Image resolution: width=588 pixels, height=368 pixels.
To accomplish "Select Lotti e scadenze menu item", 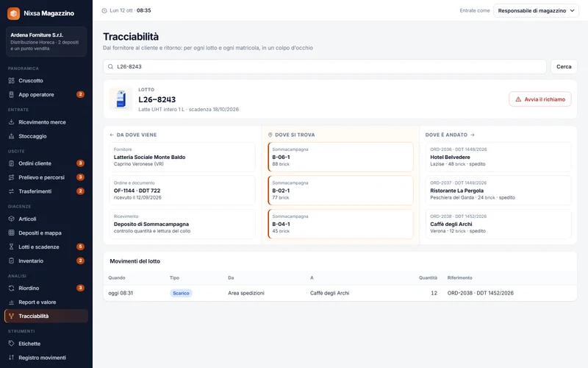I will (x=46, y=247).
